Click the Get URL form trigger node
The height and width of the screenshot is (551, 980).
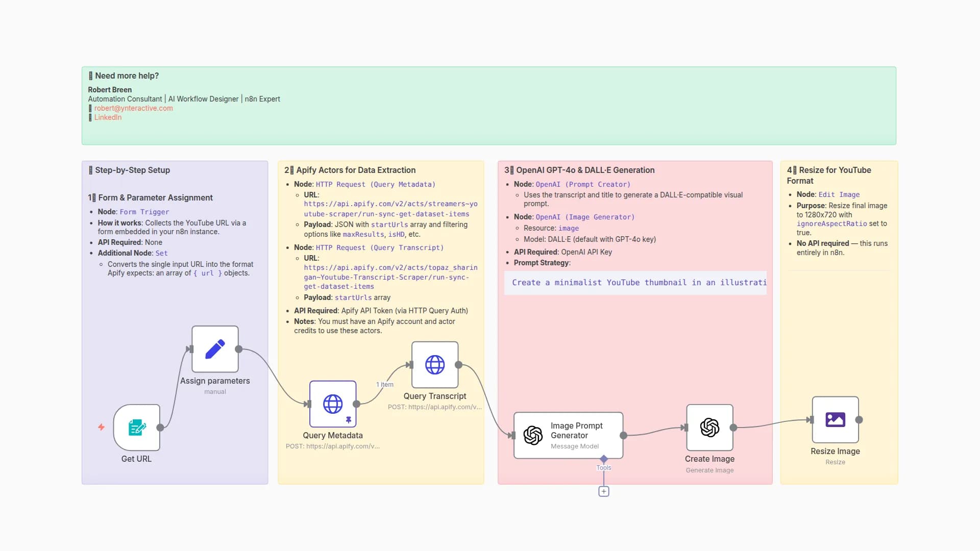pyautogui.click(x=136, y=428)
